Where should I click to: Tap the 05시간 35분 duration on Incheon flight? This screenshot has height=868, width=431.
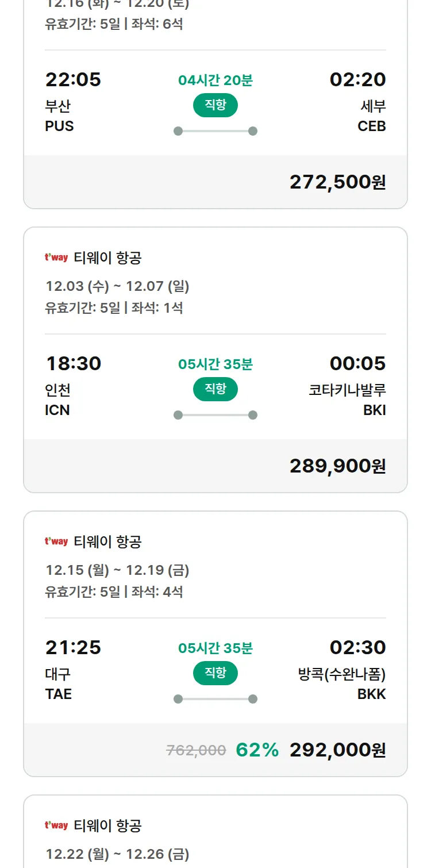point(215,364)
